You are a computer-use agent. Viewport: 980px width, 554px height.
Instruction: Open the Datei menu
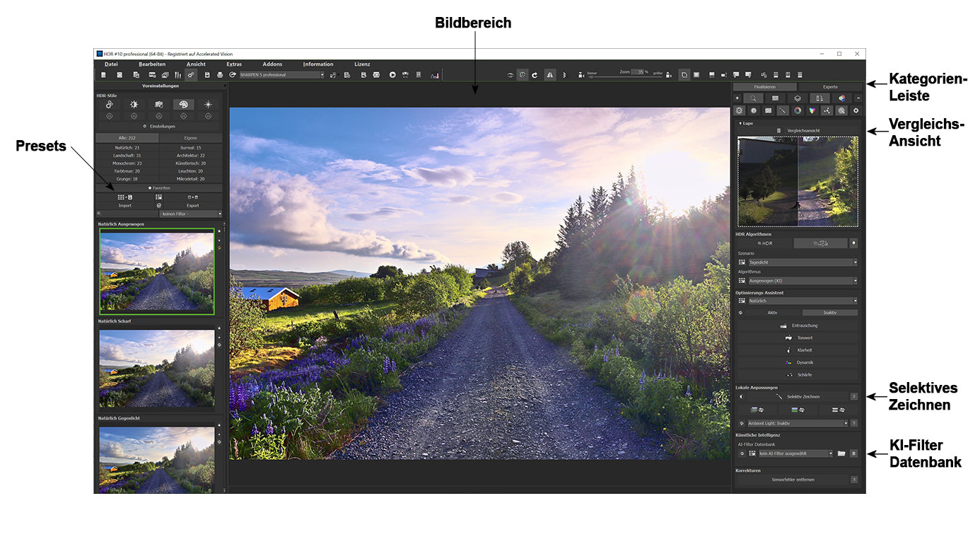click(x=111, y=64)
